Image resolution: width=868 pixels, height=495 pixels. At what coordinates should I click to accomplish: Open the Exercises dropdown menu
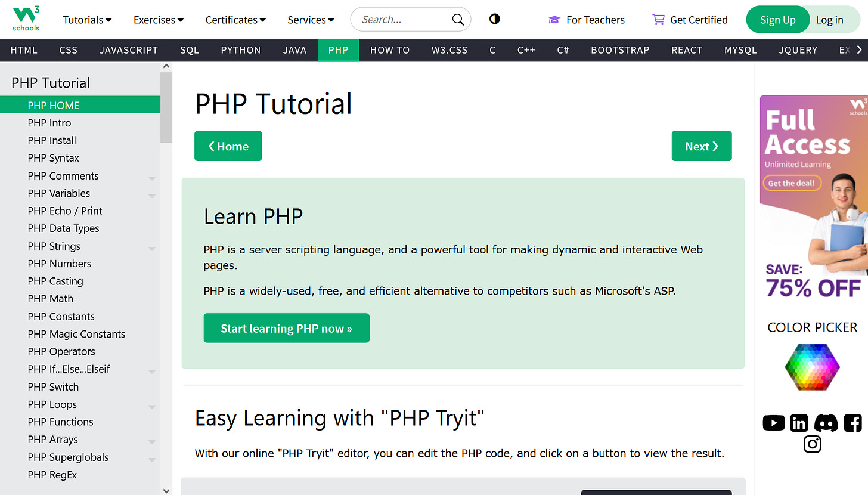[159, 20]
